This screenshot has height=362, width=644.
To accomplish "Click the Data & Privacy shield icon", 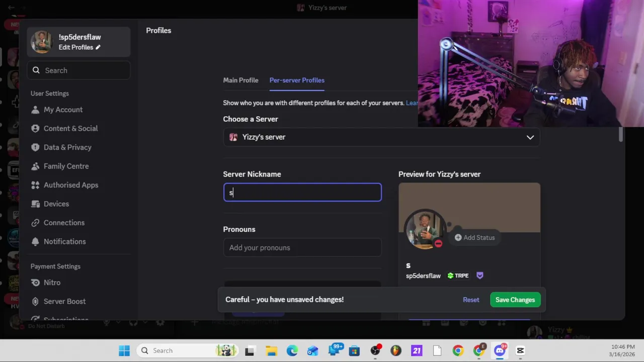I will click(35, 147).
